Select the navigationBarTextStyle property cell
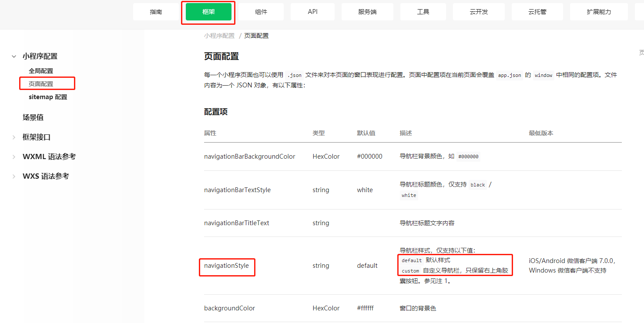 pos(237,190)
